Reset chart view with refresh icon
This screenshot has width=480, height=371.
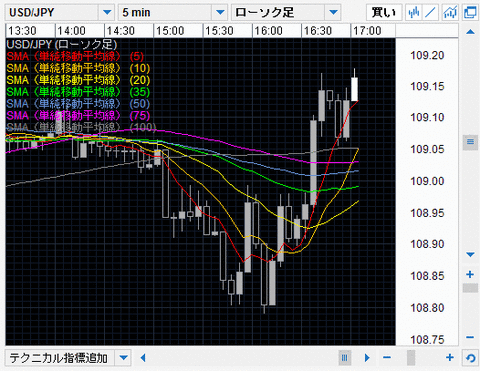470,358
